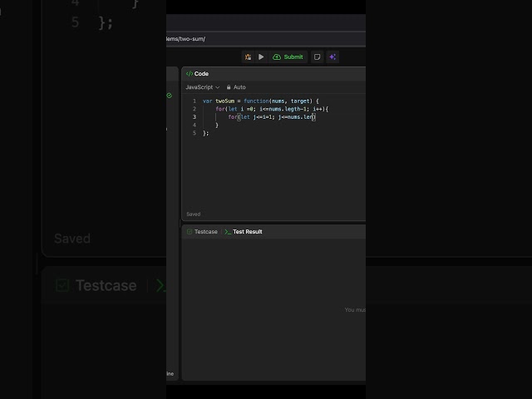Click the lock icon beside Auto
The height and width of the screenshot is (399, 532).
coord(229,87)
